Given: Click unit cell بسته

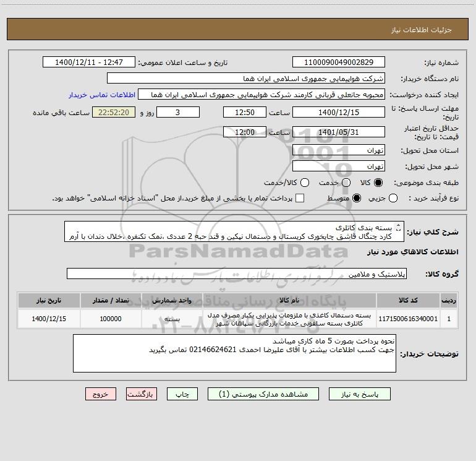Looking at the screenshot, I should [x=172, y=319].
